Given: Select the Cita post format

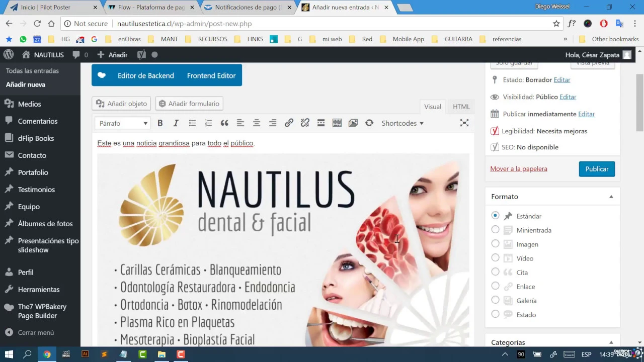Looking at the screenshot, I should (x=496, y=271).
